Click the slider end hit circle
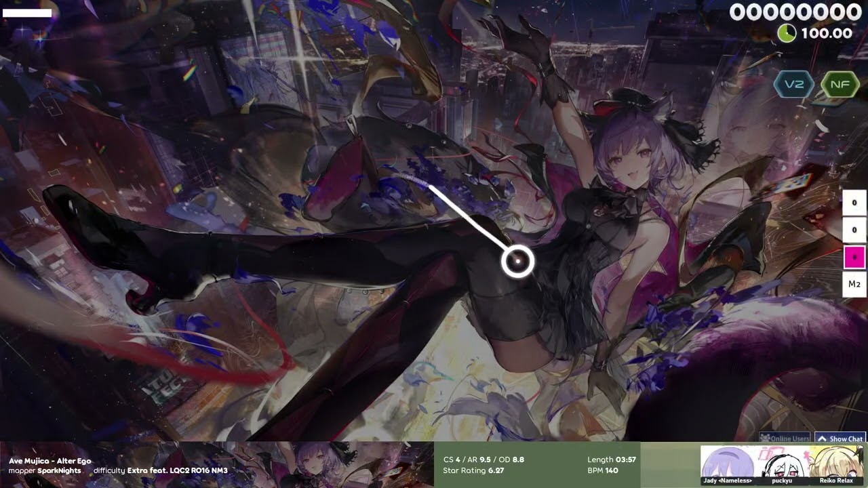 [x=518, y=262]
